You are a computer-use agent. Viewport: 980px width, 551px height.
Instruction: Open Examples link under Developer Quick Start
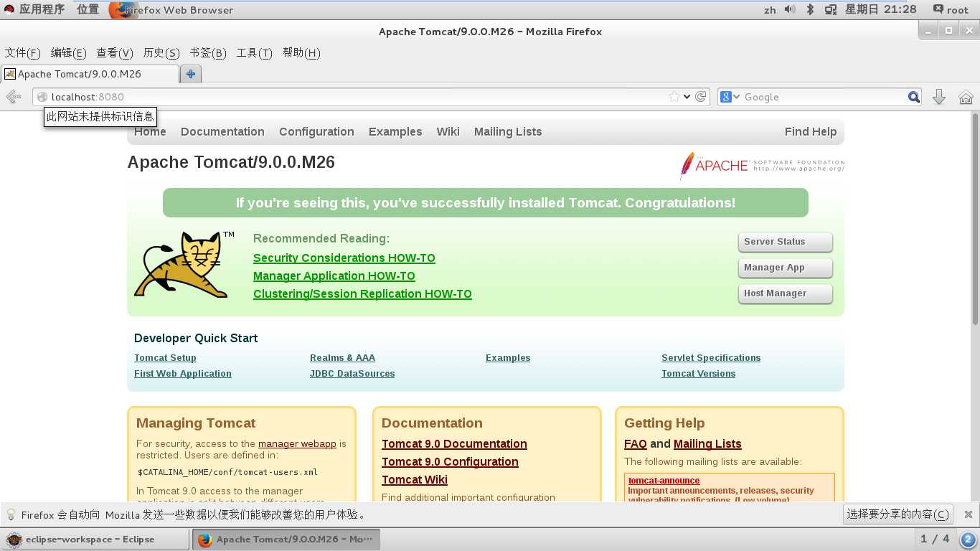508,357
